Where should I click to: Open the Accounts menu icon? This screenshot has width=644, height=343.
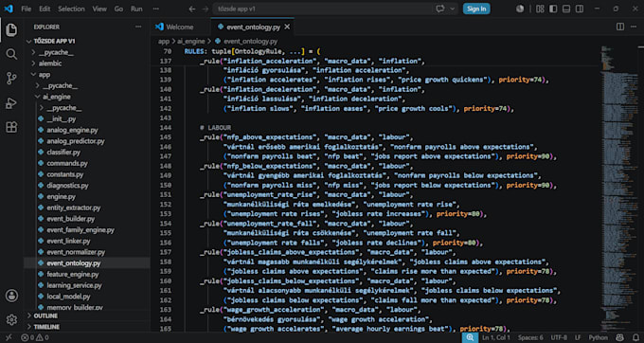coord(11,296)
